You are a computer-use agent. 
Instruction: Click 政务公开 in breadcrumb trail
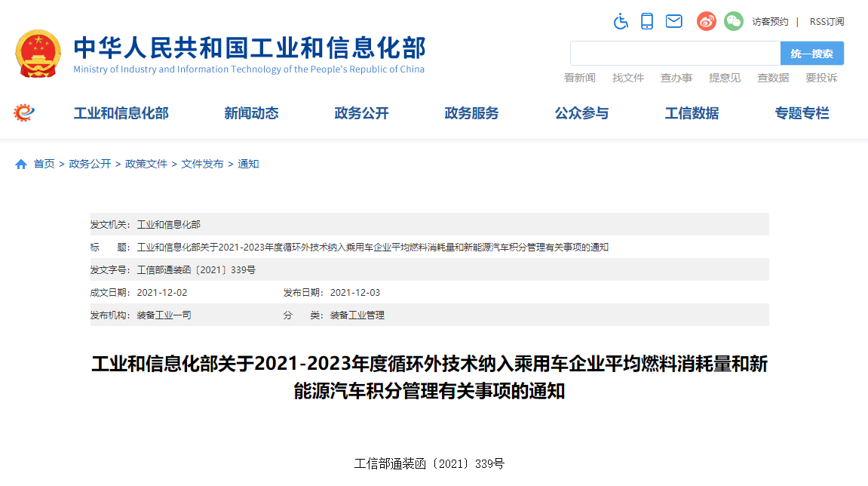[x=90, y=164]
